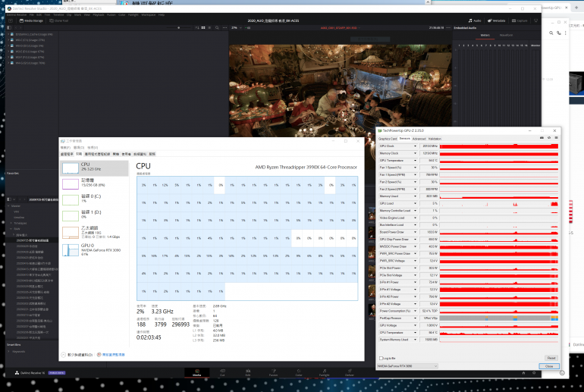The image size is (584, 392).
Task: Click the Close button in GPU-Z
Action: tap(548, 366)
